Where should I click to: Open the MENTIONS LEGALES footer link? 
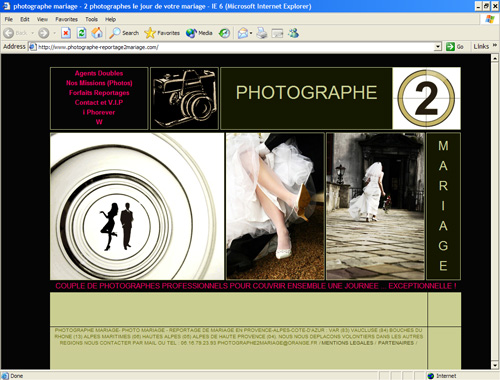[x=347, y=343]
